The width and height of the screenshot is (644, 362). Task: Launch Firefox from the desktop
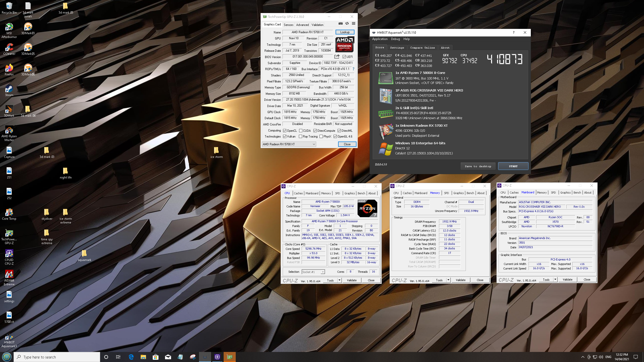coord(9,70)
